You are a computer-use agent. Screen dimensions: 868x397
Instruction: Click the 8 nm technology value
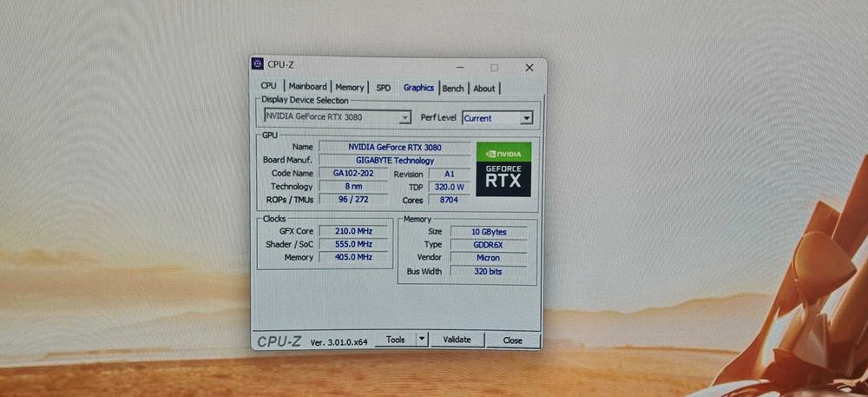tap(353, 186)
